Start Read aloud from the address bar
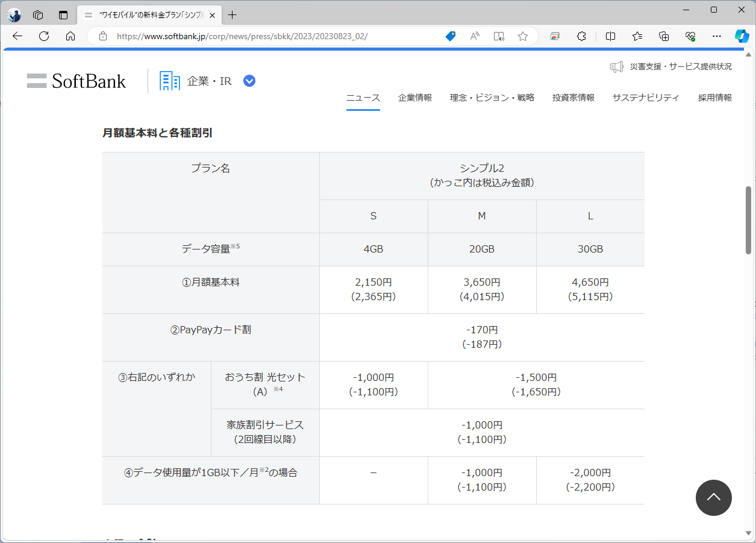 [474, 36]
